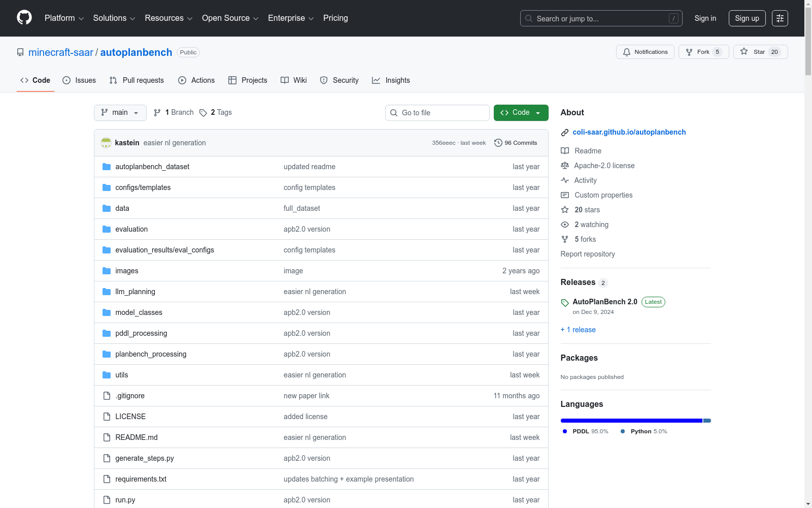Switch to the Pull requests tab
Viewport: 812px width, 508px height.
tap(137, 80)
